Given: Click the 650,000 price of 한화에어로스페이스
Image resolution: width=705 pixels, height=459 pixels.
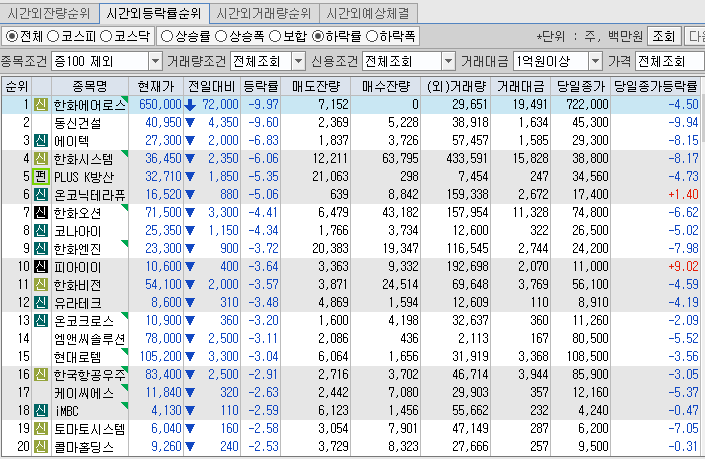Looking at the screenshot, I should [160, 105].
